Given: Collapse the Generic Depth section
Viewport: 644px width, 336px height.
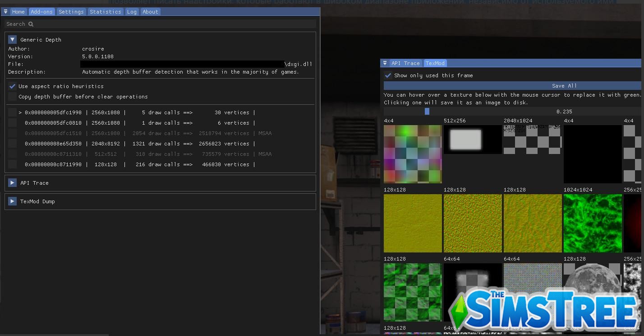Looking at the screenshot, I should coord(12,39).
